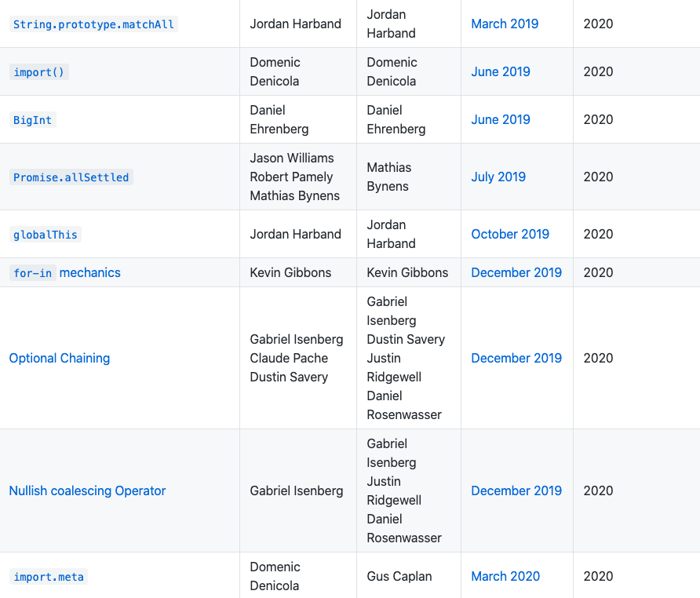Open the July 2019 meeting notes link
This screenshot has height=598, width=700.
(498, 177)
